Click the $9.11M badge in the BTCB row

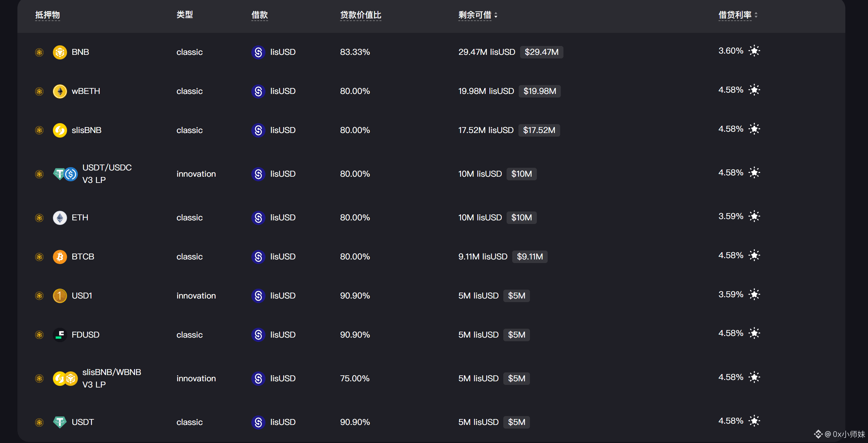pyautogui.click(x=529, y=257)
